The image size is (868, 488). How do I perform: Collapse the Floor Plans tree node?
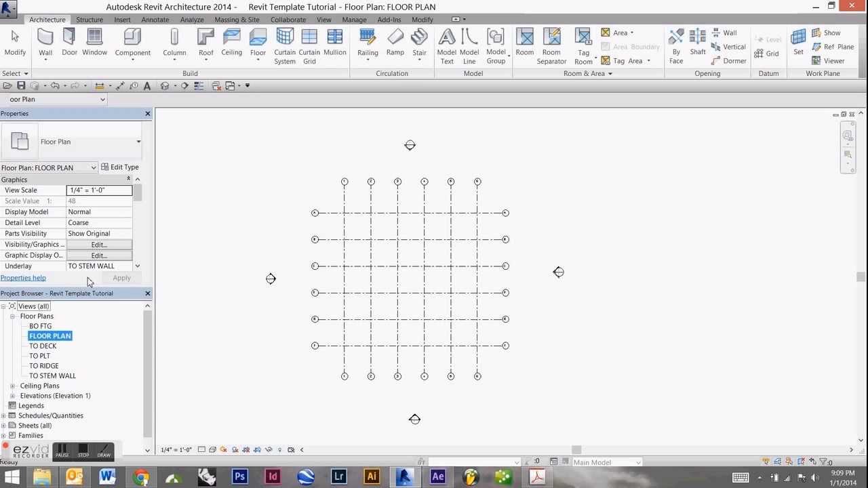(x=12, y=317)
